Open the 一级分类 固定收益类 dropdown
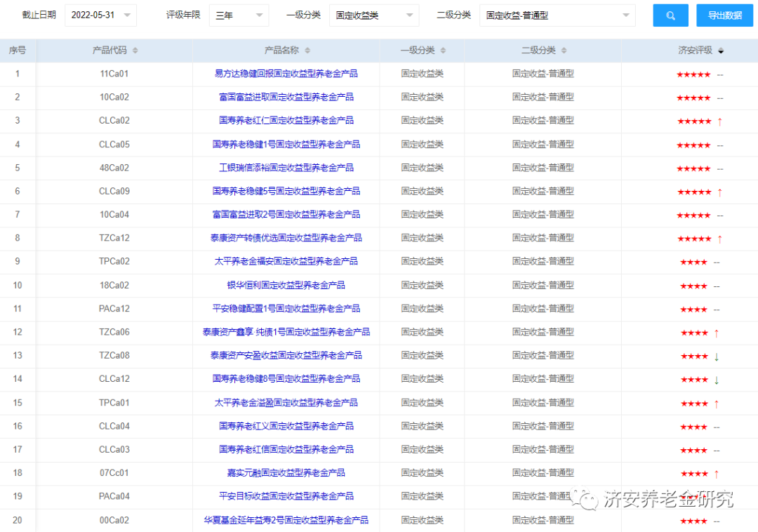The height and width of the screenshot is (532, 758). point(374,15)
